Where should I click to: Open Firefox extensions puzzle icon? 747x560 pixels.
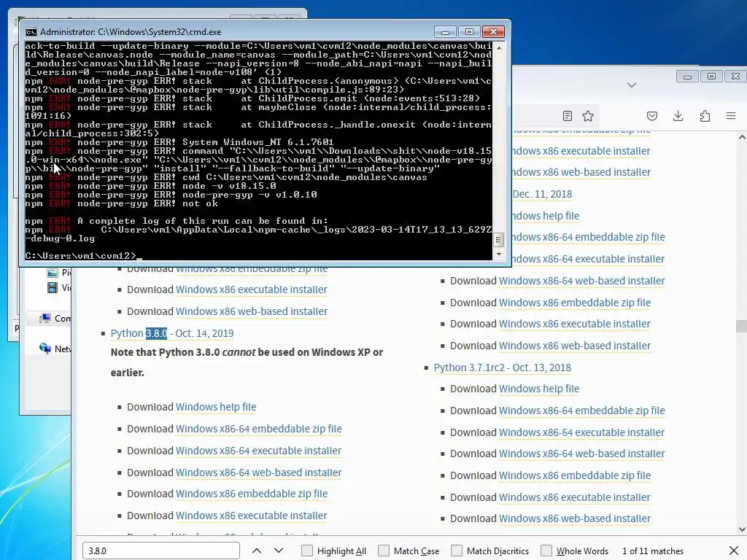coord(705,116)
